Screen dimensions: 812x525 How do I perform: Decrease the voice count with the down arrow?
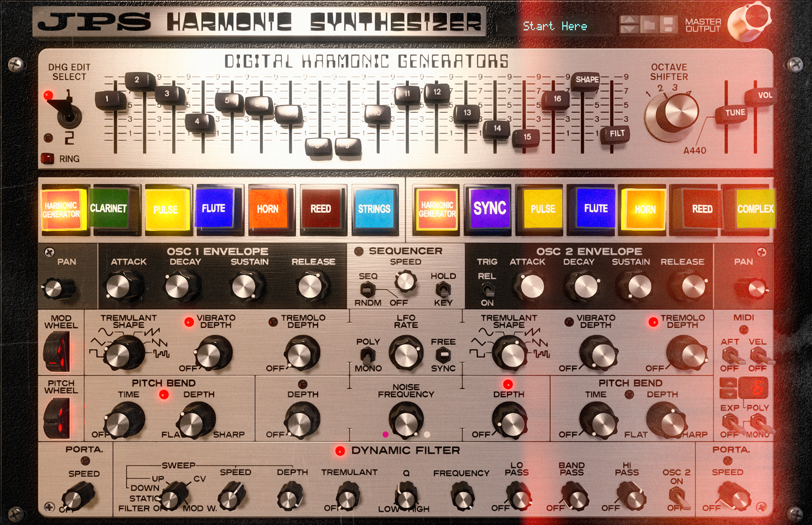click(728, 393)
